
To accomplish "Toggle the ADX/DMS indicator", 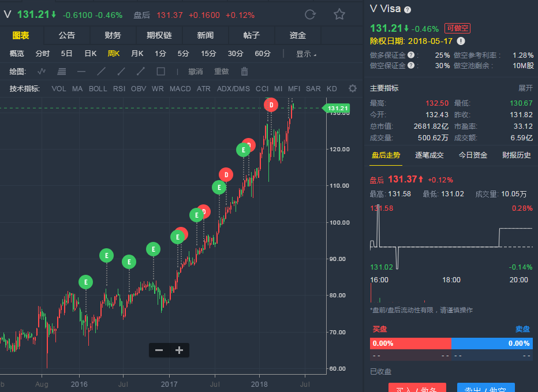I will [x=233, y=88].
